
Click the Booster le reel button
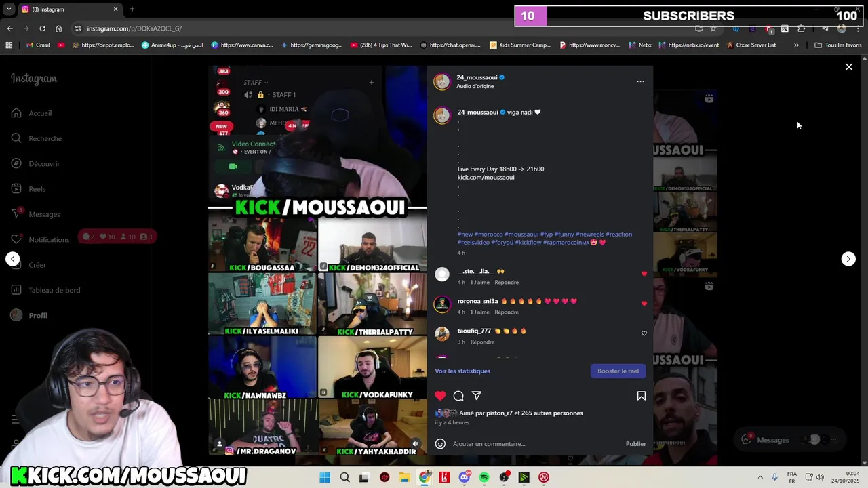pos(618,371)
